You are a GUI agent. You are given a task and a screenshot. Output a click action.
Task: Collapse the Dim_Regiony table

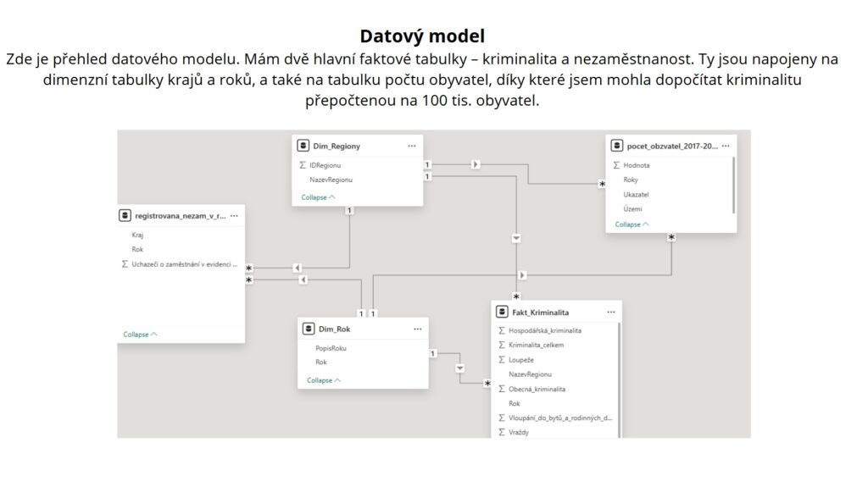click(319, 197)
